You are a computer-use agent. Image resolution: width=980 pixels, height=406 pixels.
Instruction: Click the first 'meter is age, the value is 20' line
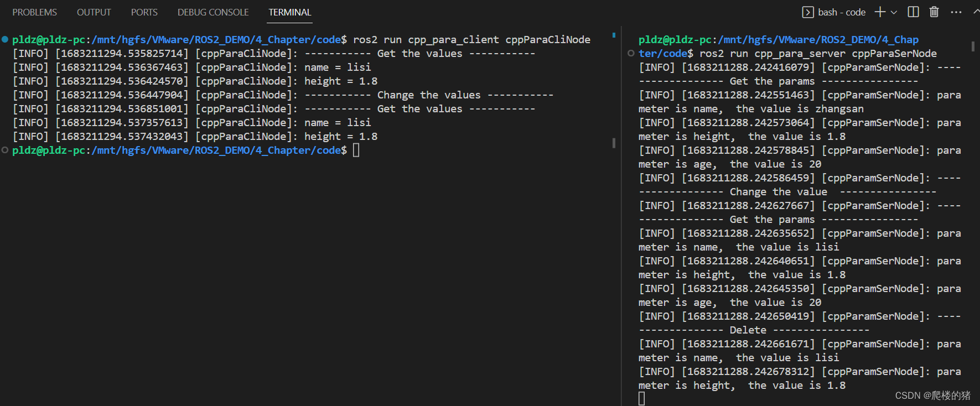coord(730,164)
